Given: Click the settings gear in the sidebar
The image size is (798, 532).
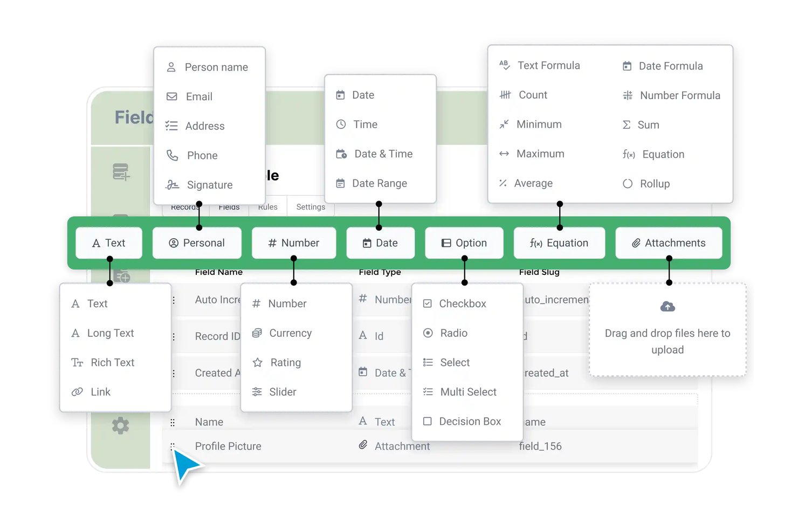Looking at the screenshot, I should 120,426.
